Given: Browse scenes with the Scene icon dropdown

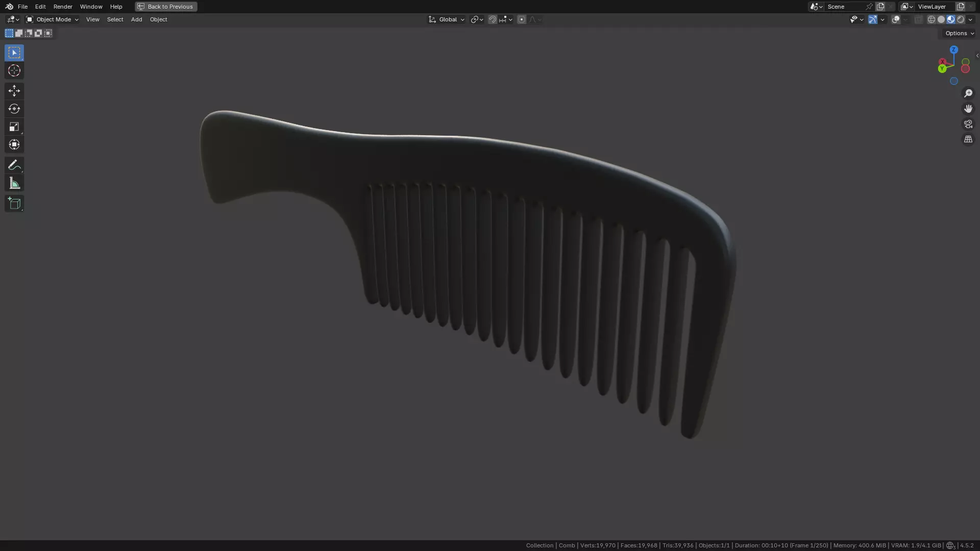Looking at the screenshot, I should (816, 7).
